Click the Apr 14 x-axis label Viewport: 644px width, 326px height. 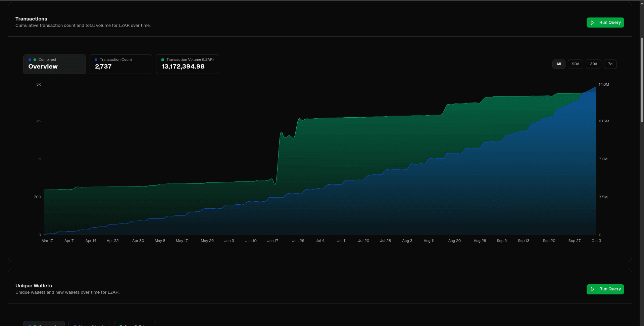pyautogui.click(x=91, y=241)
